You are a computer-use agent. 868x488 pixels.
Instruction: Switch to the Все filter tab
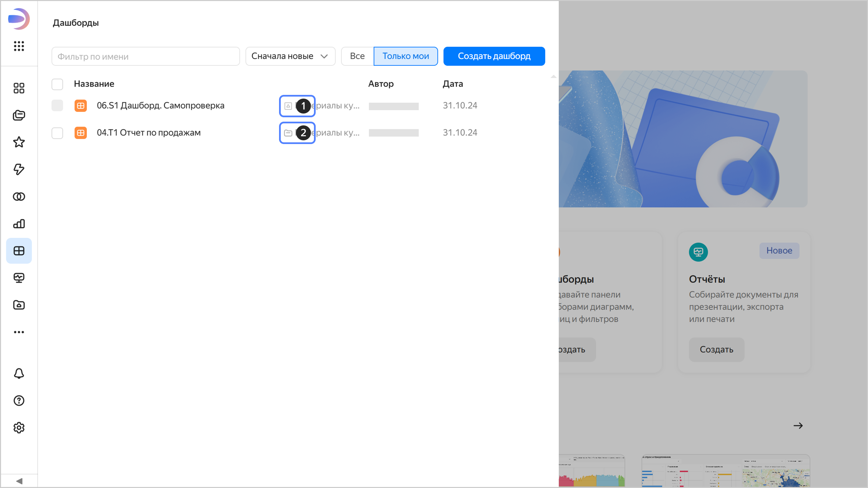[357, 56]
